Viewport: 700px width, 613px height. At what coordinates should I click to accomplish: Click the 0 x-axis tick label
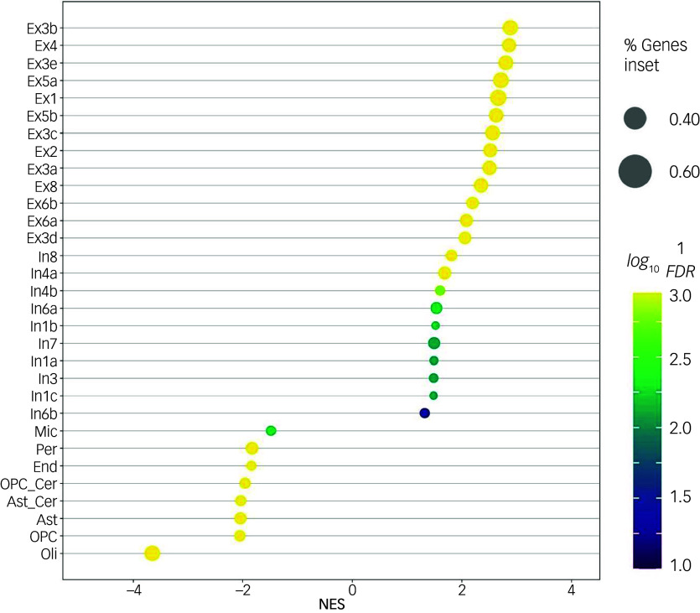[x=352, y=590]
